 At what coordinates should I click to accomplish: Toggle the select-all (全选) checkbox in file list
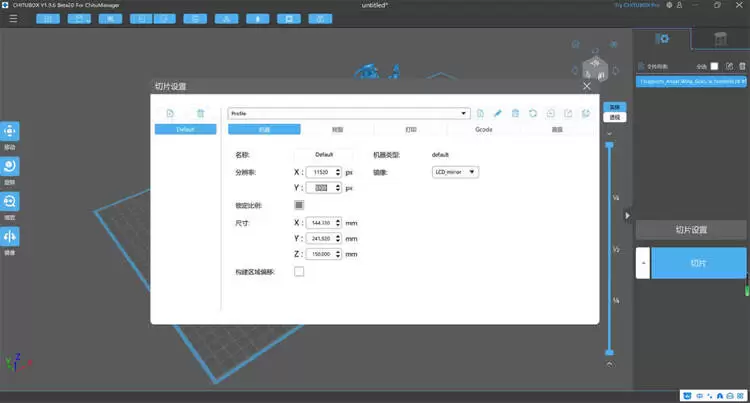713,66
